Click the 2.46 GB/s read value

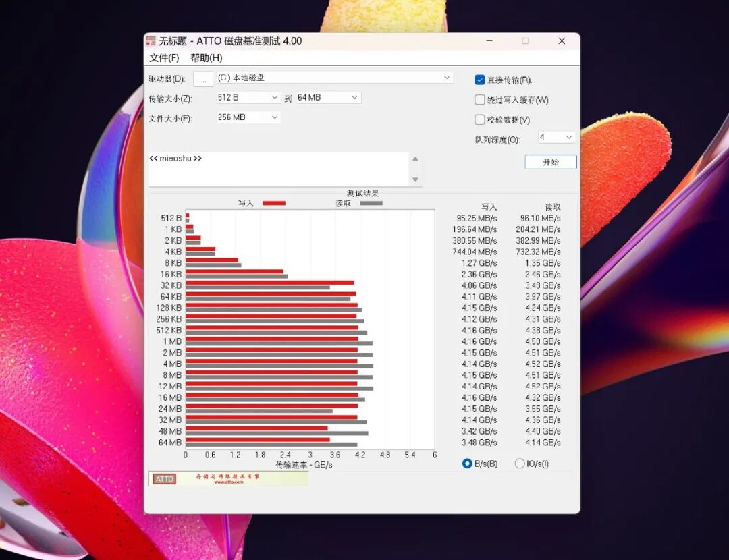[543, 274]
